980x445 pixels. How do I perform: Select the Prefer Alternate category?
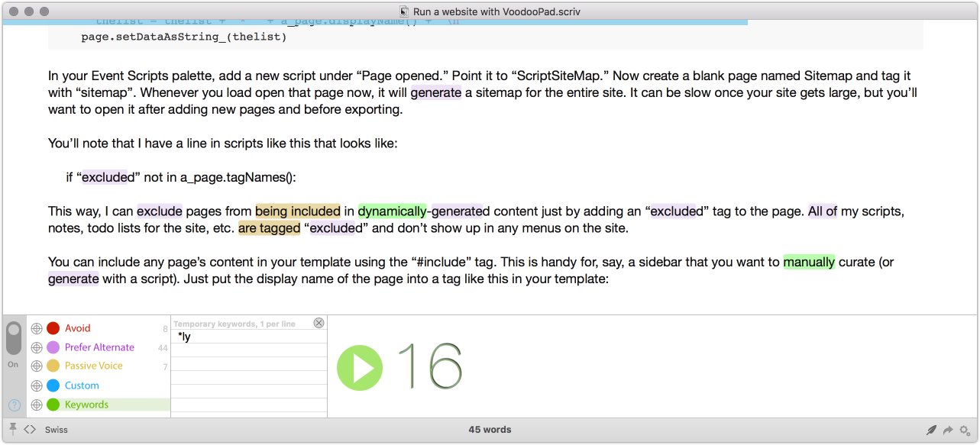(99, 347)
